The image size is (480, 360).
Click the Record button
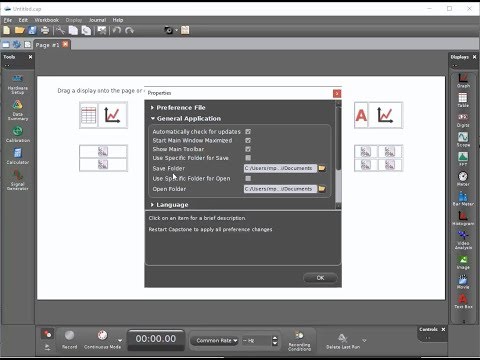click(69, 339)
